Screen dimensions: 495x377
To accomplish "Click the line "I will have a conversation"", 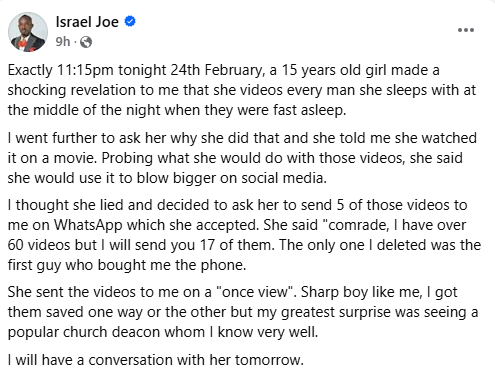I will (x=156, y=360).
